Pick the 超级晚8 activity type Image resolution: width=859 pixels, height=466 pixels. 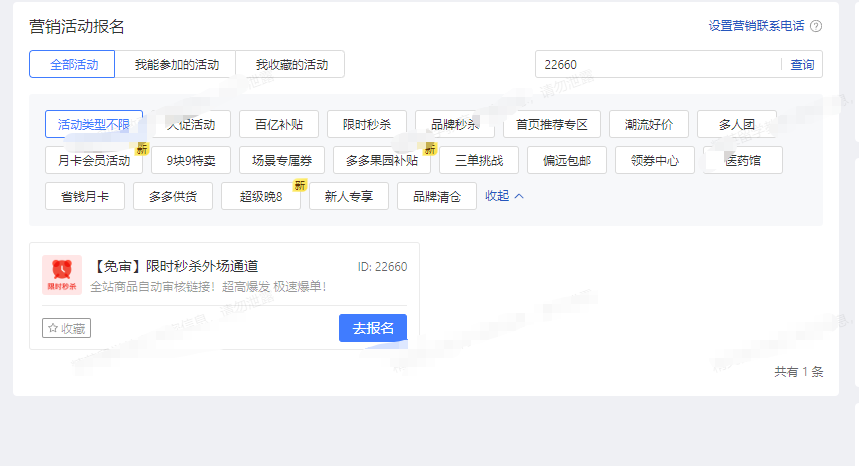261,196
